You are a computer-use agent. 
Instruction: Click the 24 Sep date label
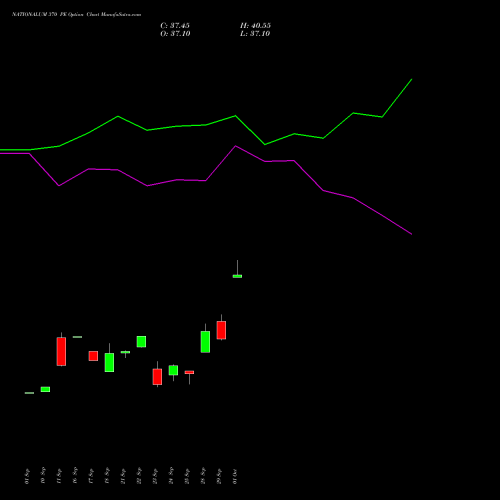pyautogui.click(x=171, y=476)
